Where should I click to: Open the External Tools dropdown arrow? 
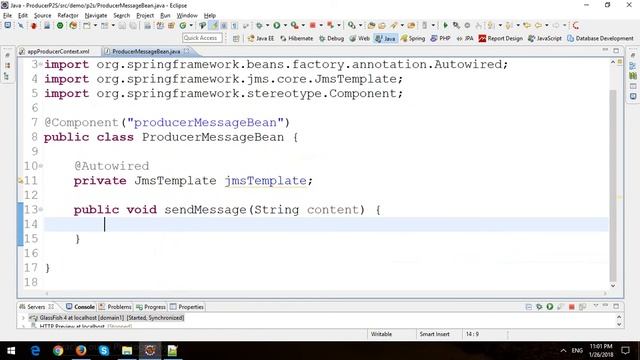pyautogui.click(x=303, y=25)
